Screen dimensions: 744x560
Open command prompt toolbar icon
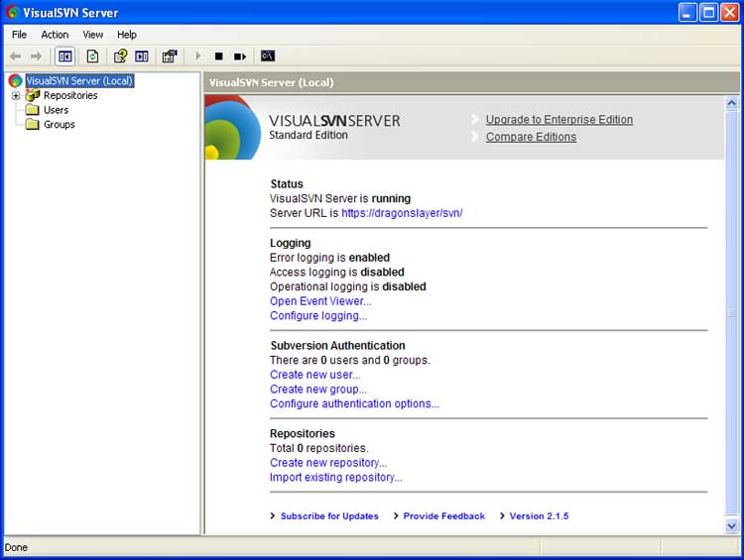[x=268, y=56]
